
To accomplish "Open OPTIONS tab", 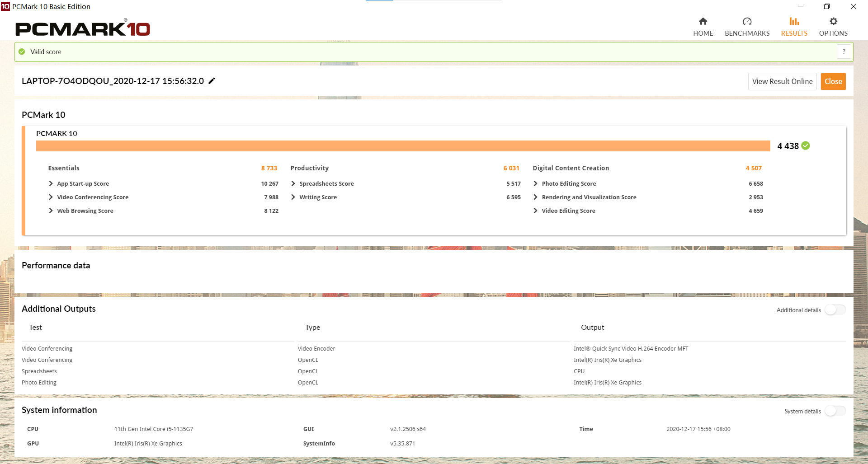I will (x=833, y=27).
